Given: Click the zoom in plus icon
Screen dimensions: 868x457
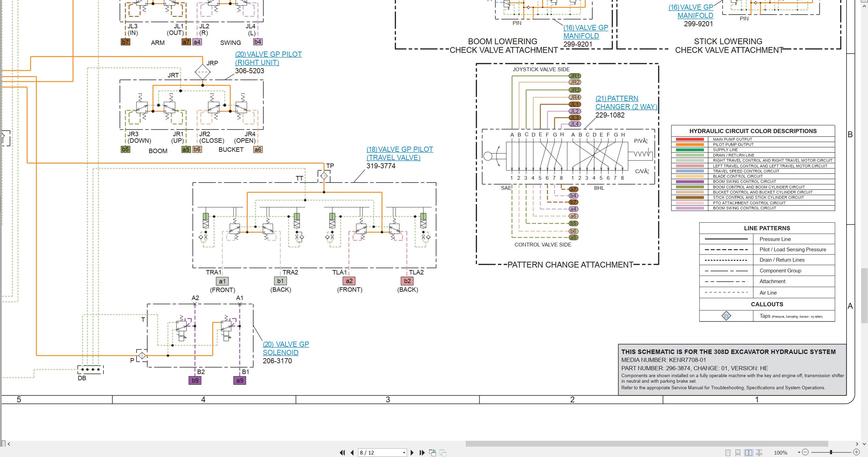Looking at the screenshot, I should (x=857, y=452).
